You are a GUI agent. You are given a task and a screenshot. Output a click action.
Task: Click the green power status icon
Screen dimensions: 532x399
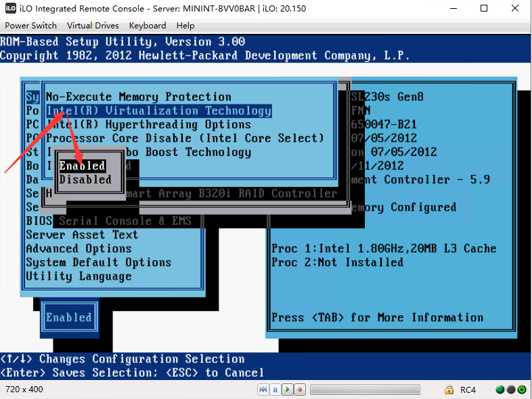coord(522,390)
